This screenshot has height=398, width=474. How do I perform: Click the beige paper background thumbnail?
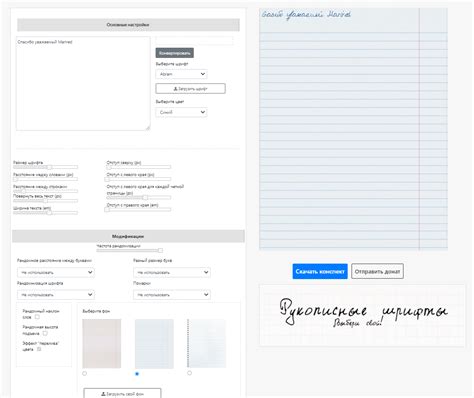(x=102, y=343)
